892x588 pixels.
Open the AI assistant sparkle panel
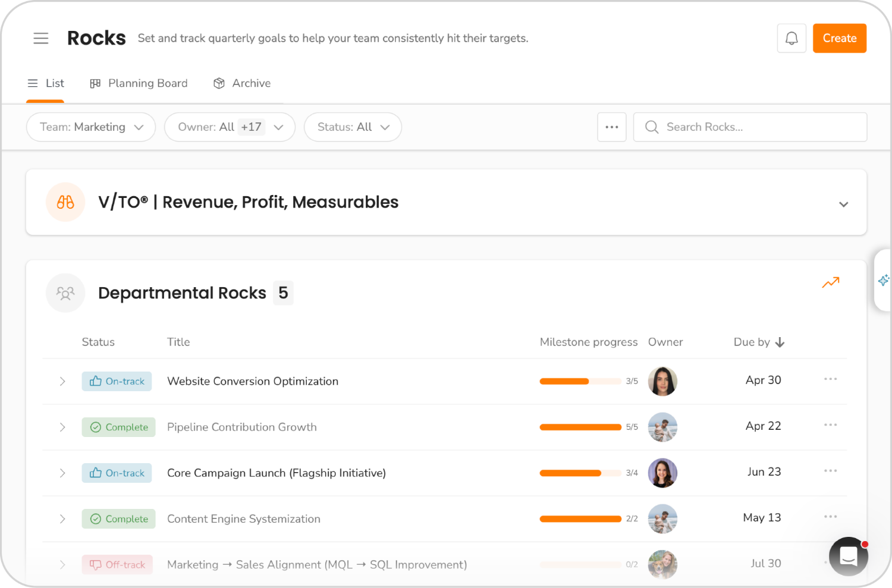[884, 281]
